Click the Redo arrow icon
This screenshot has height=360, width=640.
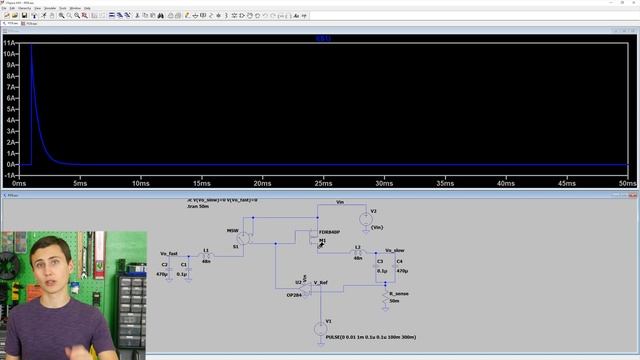273,16
